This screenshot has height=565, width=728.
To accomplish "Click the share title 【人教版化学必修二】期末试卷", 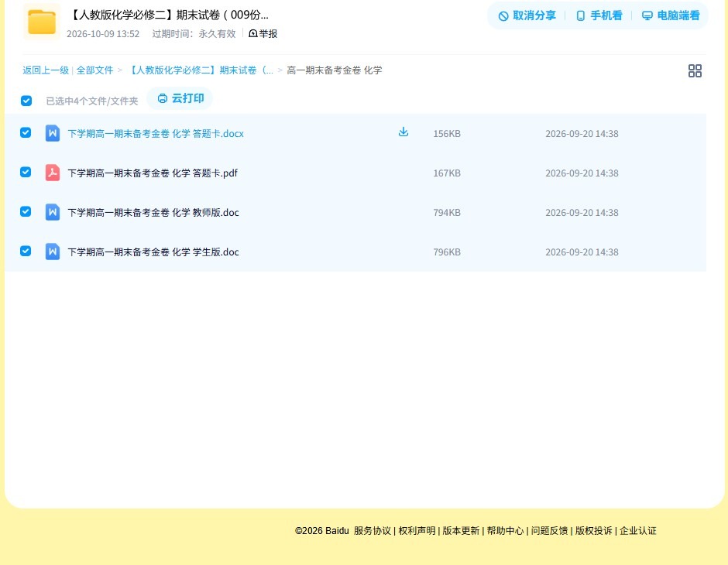I will click(168, 15).
